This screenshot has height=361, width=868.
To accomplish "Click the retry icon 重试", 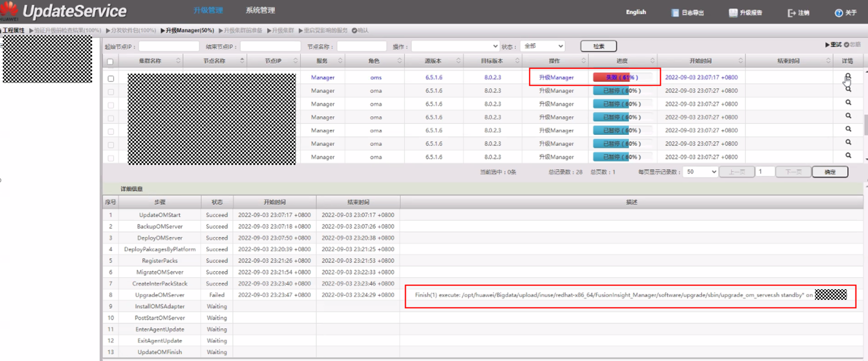I will coord(827,45).
